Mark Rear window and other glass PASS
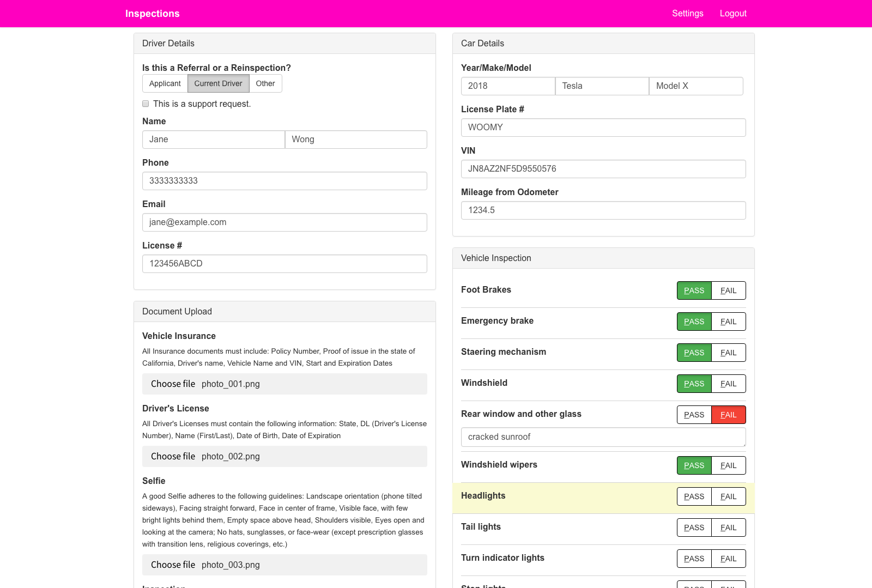 694,415
